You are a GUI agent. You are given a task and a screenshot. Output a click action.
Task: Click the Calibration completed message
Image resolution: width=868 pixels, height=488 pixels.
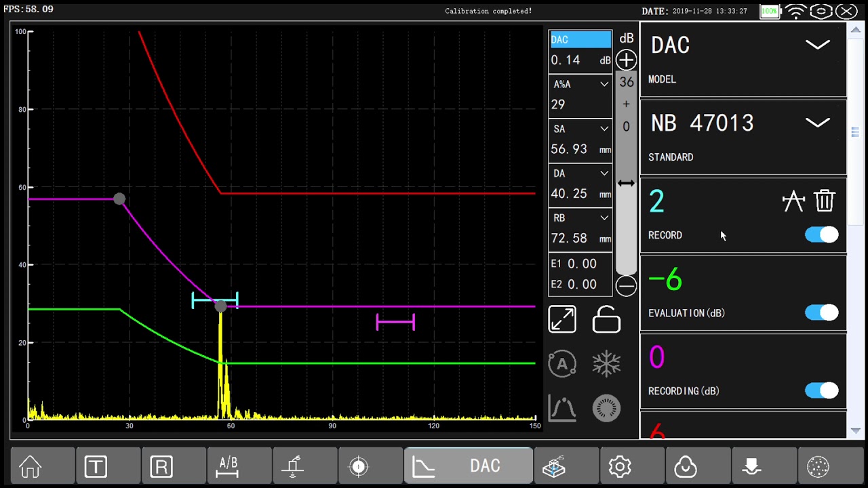pos(488,11)
